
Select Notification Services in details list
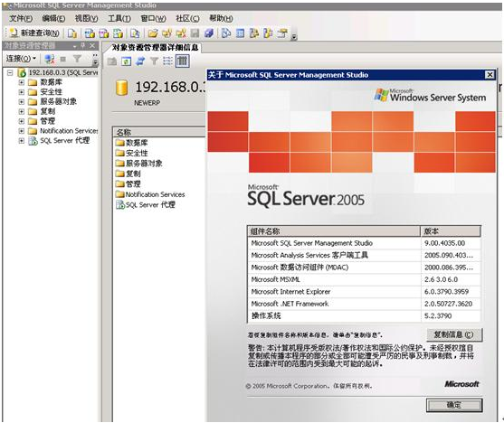tap(150, 194)
